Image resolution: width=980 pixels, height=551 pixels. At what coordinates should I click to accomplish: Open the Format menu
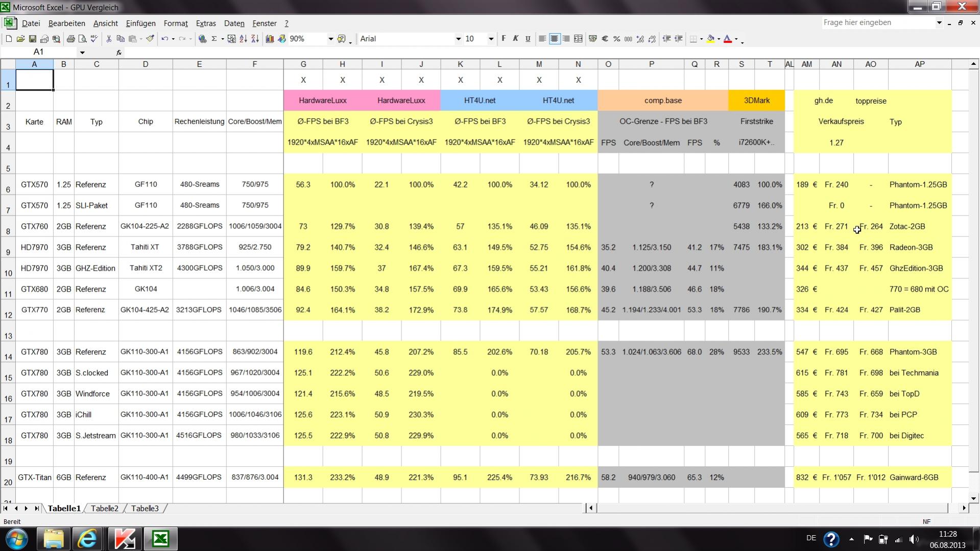175,23
